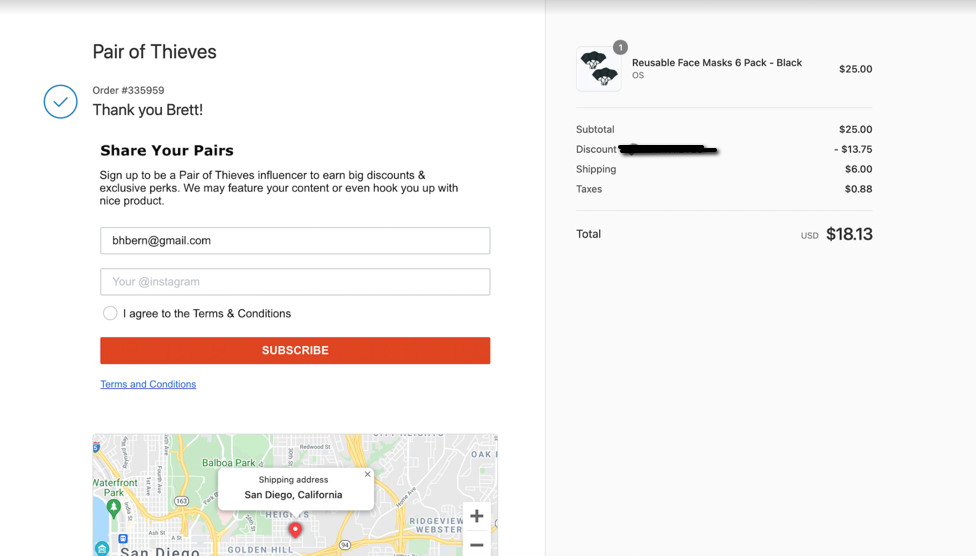Close the Shipping address popup
Viewport: 976px width, 556px height.
(x=367, y=474)
